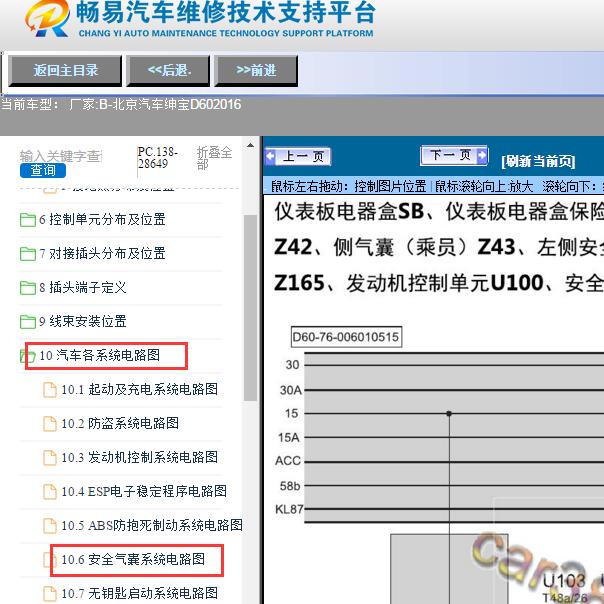The height and width of the screenshot is (604, 604).
Task: Click page icon of 10.2 防盗系统电路图
Action: click(50, 423)
